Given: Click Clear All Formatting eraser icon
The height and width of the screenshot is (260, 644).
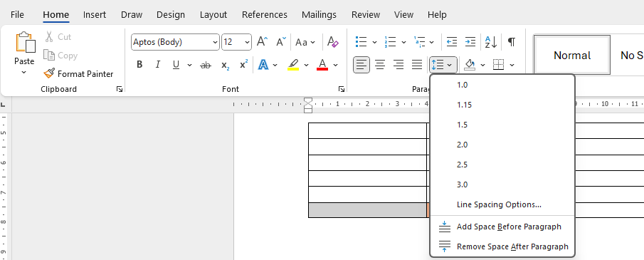Looking at the screenshot, I should coord(333,42).
